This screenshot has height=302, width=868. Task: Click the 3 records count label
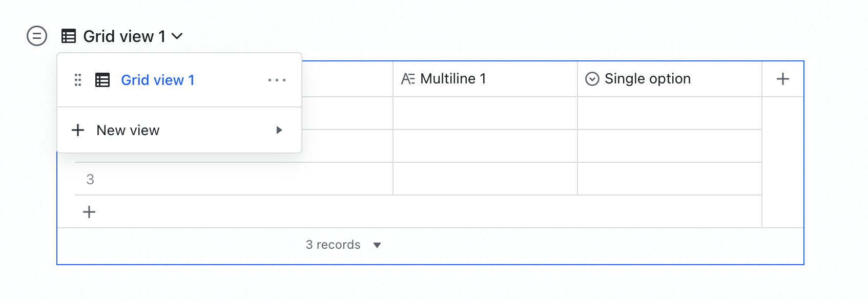[333, 245]
